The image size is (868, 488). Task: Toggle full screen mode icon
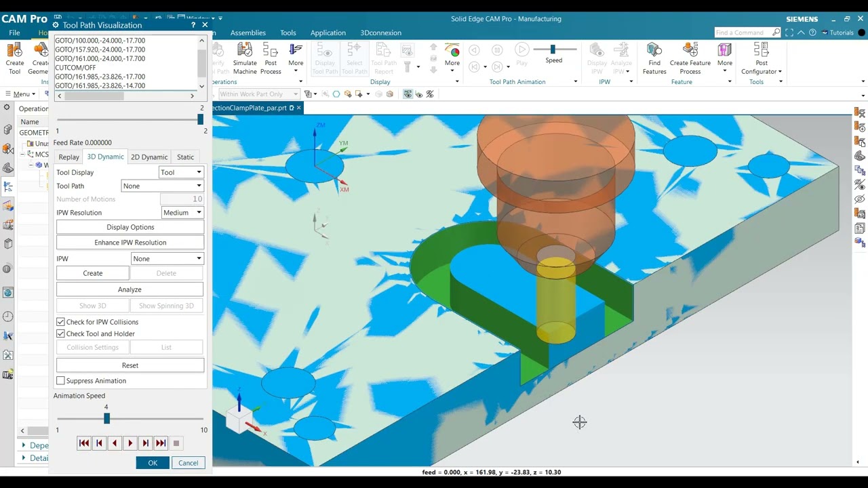click(x=789, y=33)
